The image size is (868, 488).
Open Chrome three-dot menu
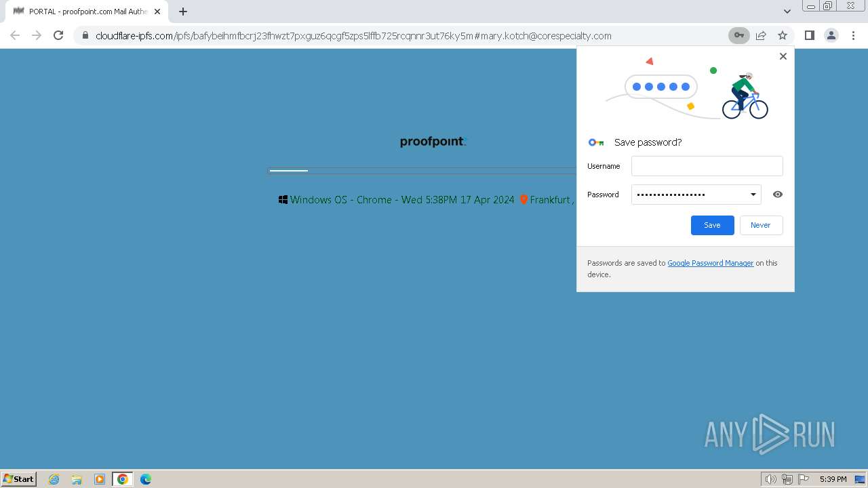(x=853, y=35)
